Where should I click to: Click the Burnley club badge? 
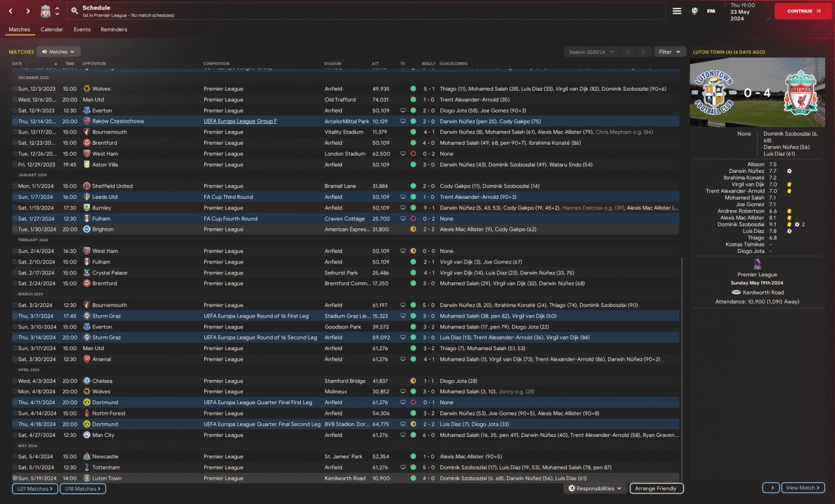pyautogui.click(x=87, y=208)
